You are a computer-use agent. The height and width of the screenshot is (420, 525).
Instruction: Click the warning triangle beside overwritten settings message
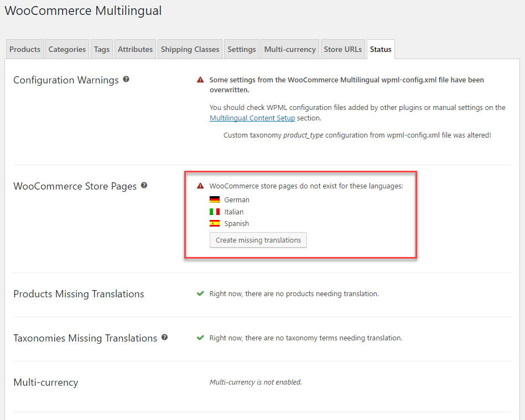[200, 80]
